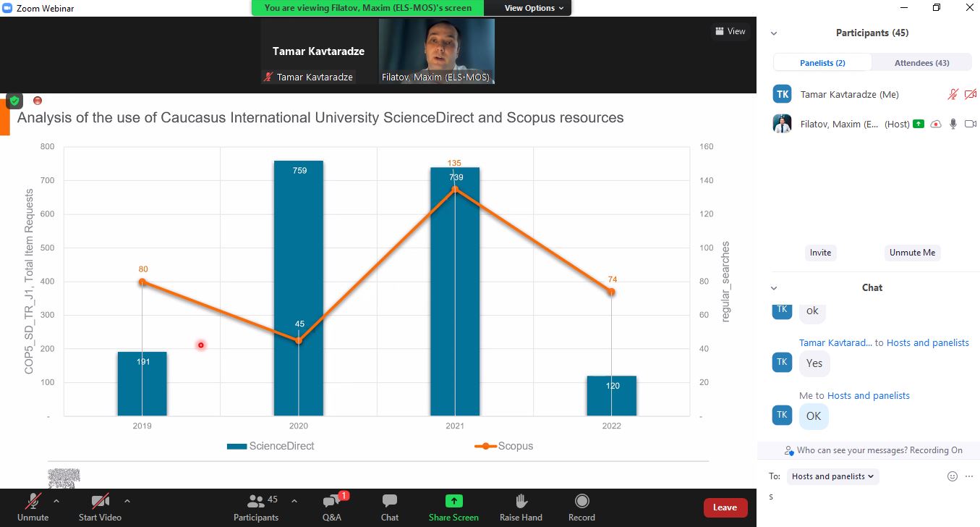
Task: Collapse the Participants (45) section chevron
Action: [774, 33]
